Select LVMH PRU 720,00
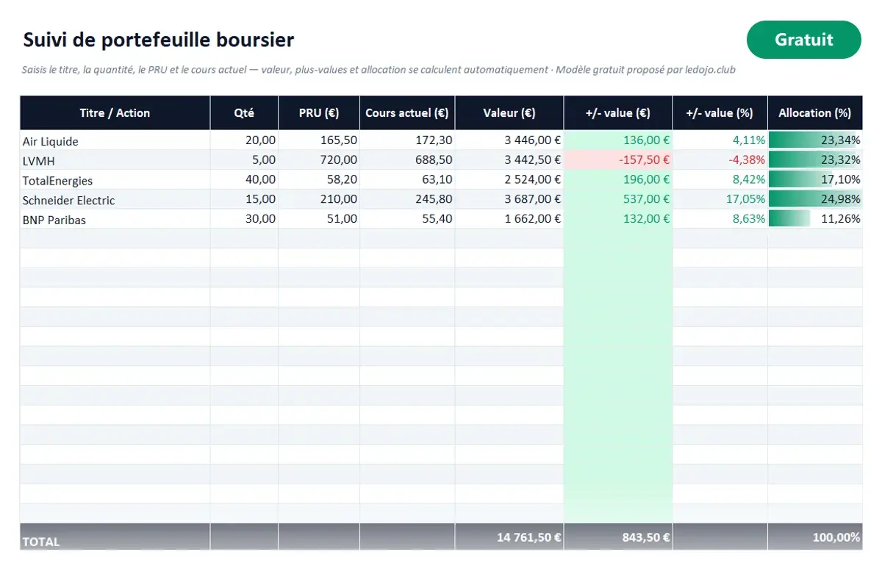This screenshot has width=882, height=588. [x=319, y=160]
